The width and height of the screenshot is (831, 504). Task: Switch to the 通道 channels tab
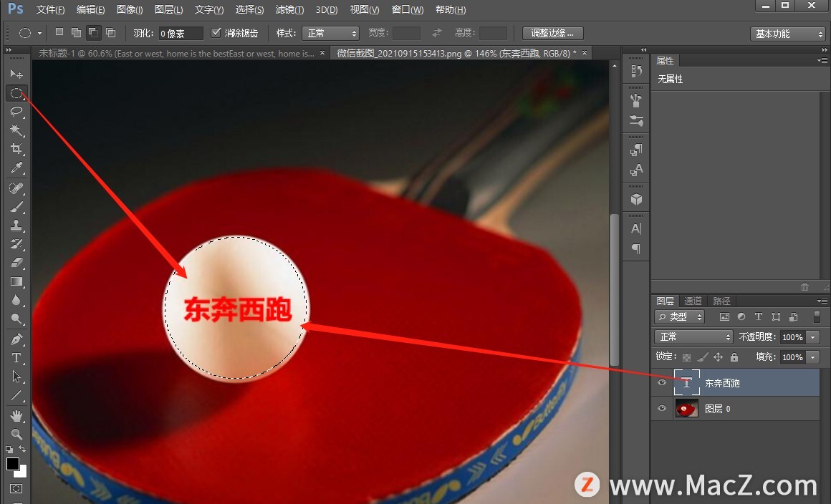[693, 301]
